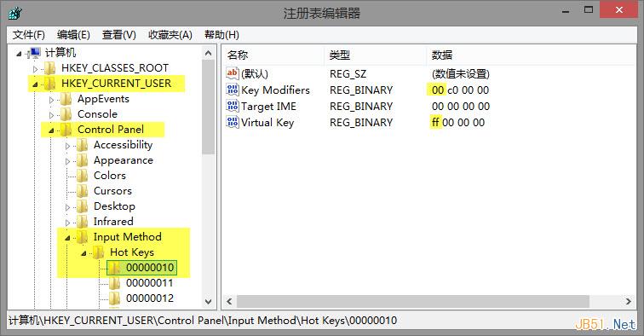Viewport: 644px width, 336px height.
Task: Expand the Accessibility node arrow
Action: click(68, 146)
